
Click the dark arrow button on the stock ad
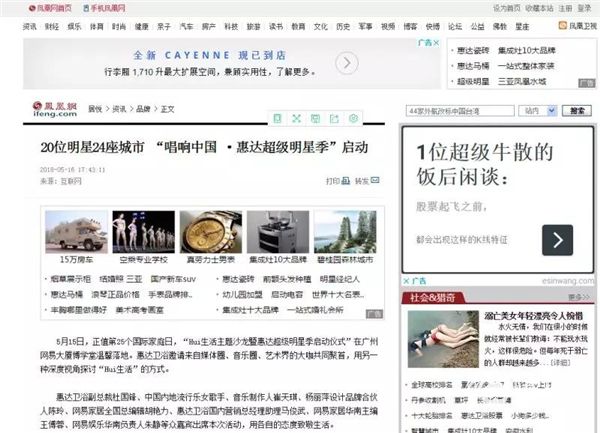click(558, 240)
